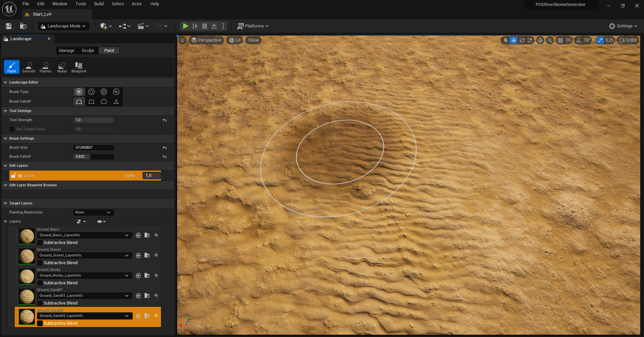
Task: Toggle rotation snapping in viewport
Action: [x=579, y=40]
